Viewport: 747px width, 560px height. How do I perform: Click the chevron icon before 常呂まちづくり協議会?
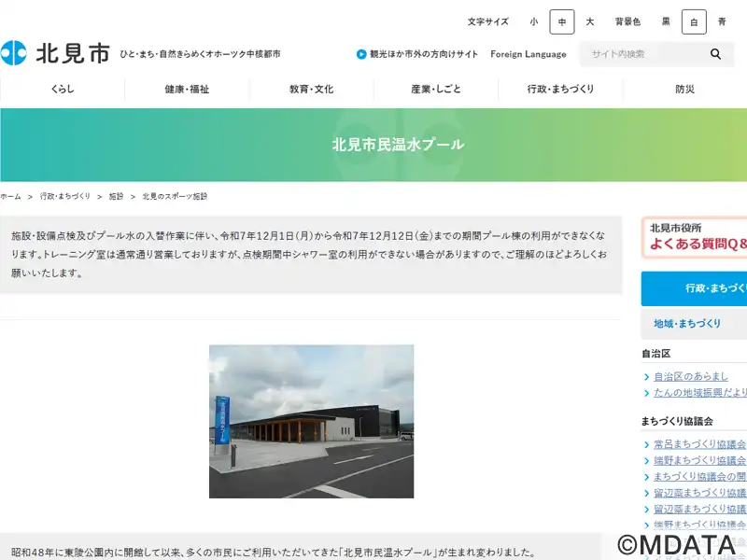click(646, 445)
